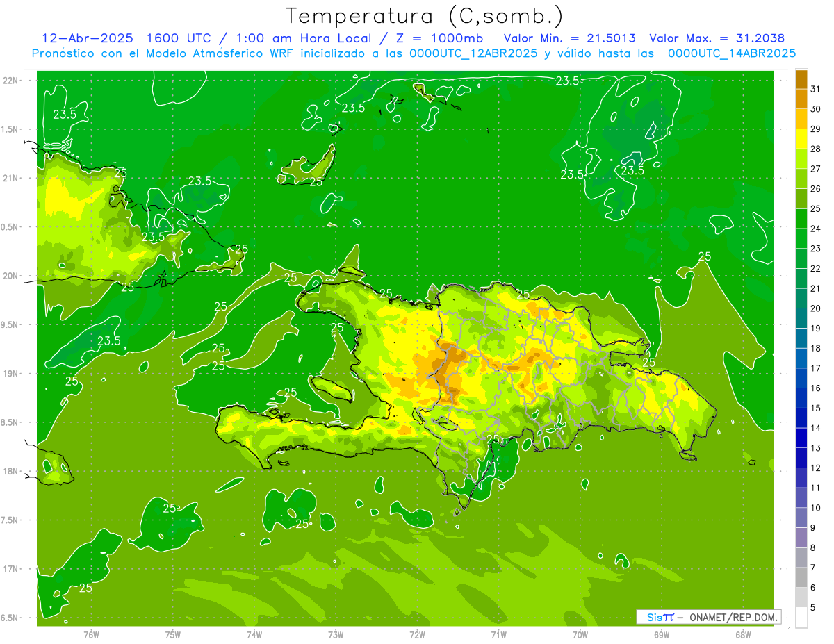Pick the color bar segment between 28 and 29

click(x=801, y=139)
